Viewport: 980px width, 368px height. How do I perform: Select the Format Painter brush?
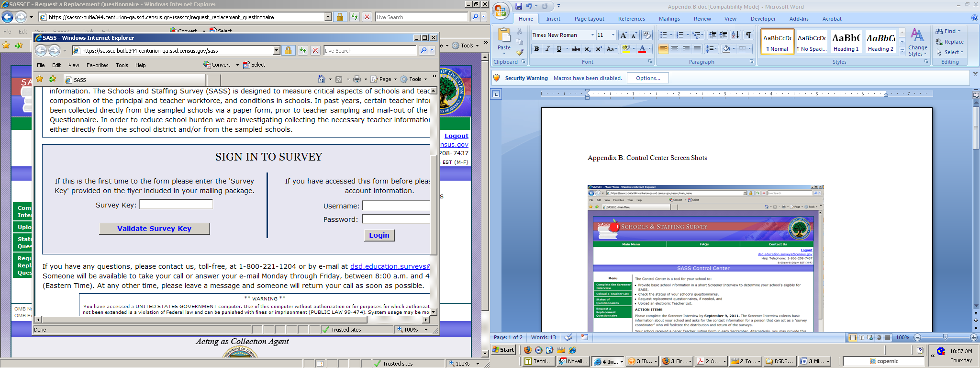[520, 52]
